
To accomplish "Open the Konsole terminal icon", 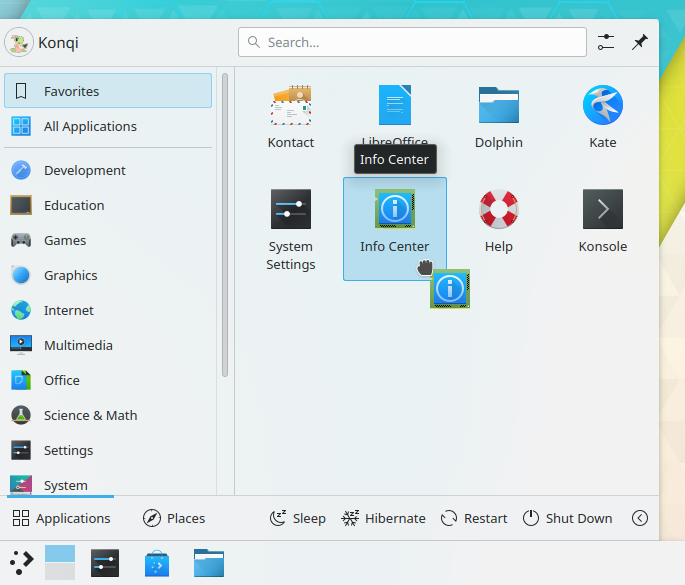I will click(x=602, y=209).
